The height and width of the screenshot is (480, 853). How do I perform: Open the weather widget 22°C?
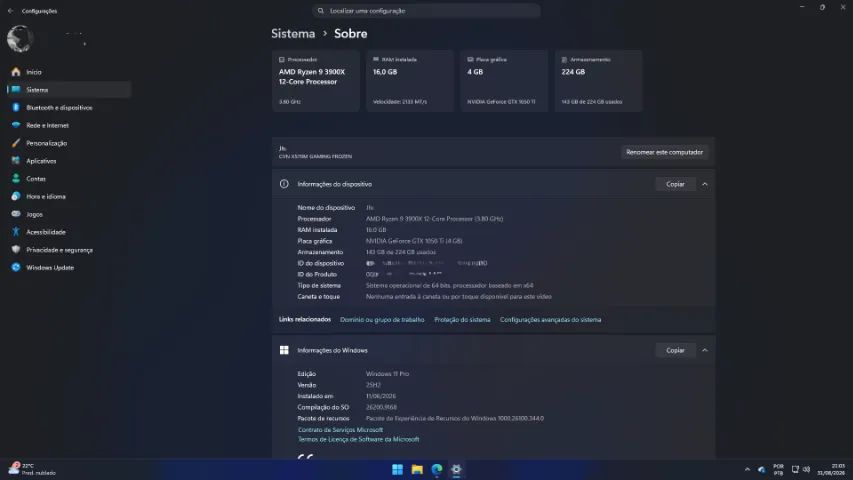click(x=33, y=469)
